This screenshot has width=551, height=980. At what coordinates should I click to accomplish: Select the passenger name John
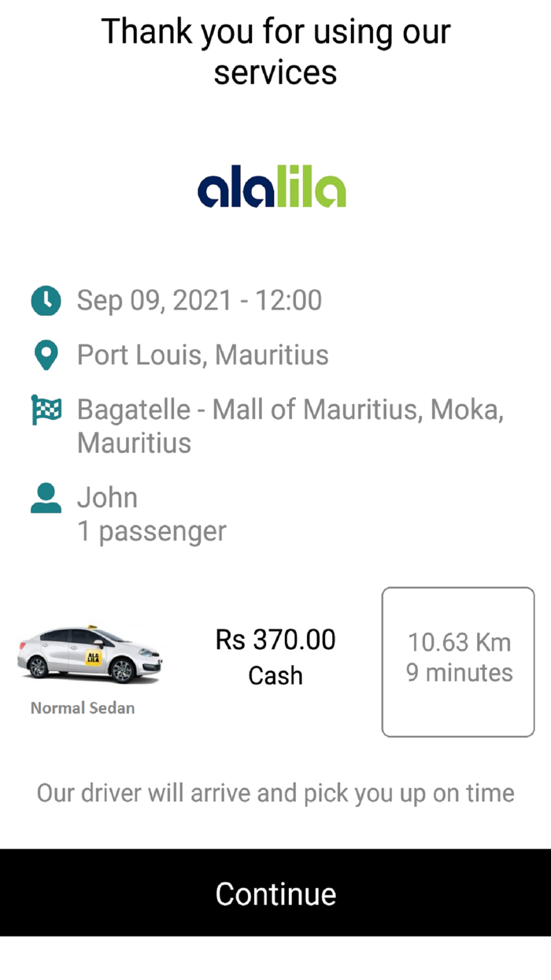pyautogui.click(x=108, y=498)
